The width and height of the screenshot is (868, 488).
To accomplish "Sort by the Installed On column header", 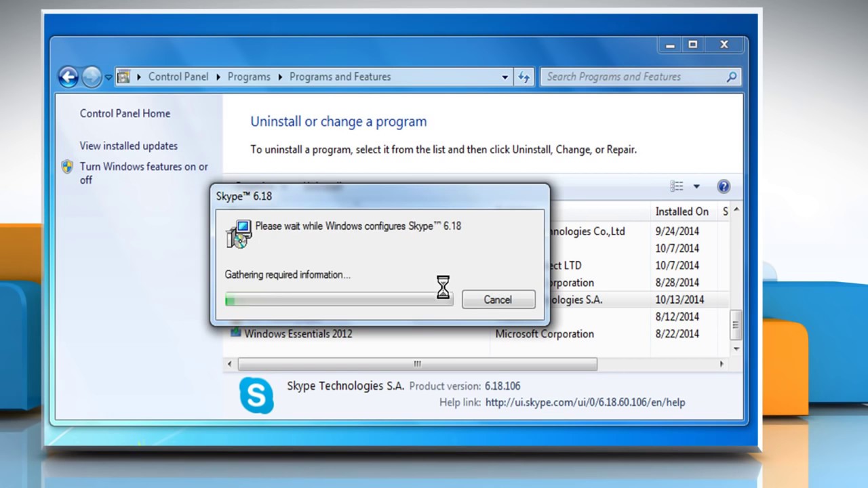I will tap(684, 211).
